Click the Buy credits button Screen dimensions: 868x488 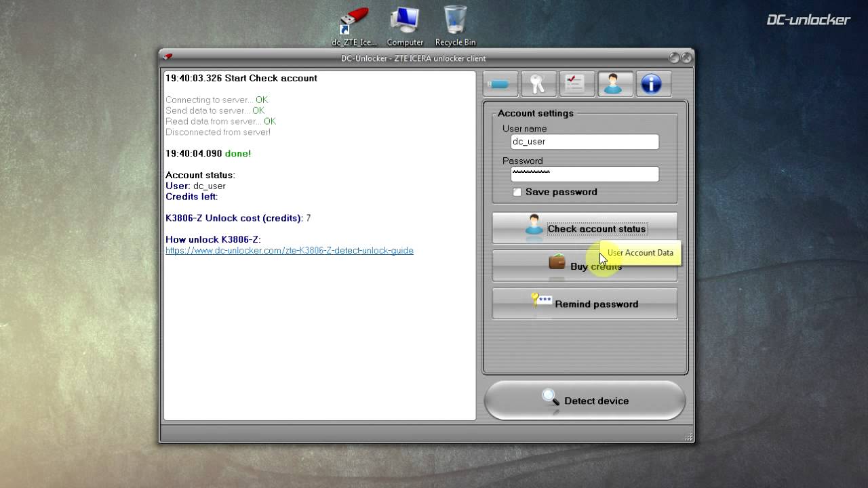click(x=585, y=266)
